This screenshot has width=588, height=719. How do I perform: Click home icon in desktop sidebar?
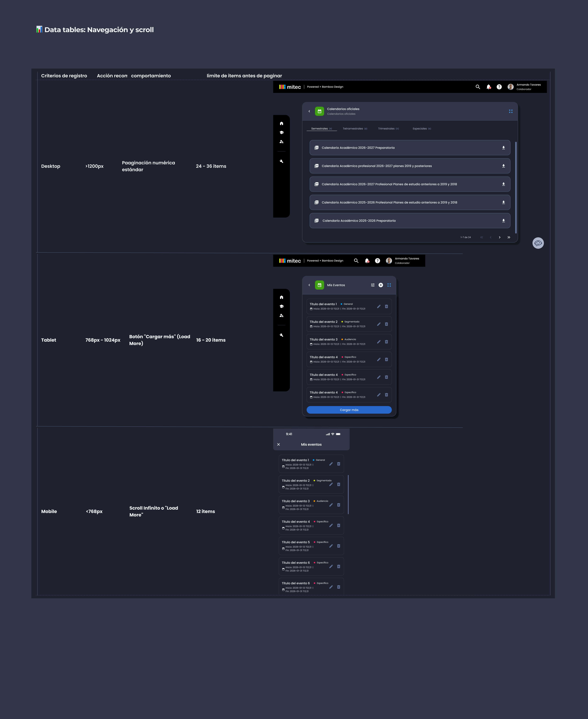click(x=282, y=124)
